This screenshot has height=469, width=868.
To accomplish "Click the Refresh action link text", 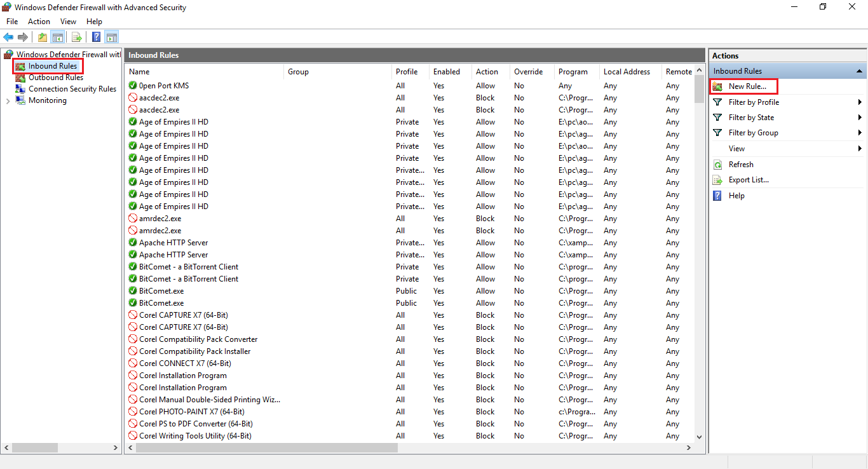I will (741, 165).
